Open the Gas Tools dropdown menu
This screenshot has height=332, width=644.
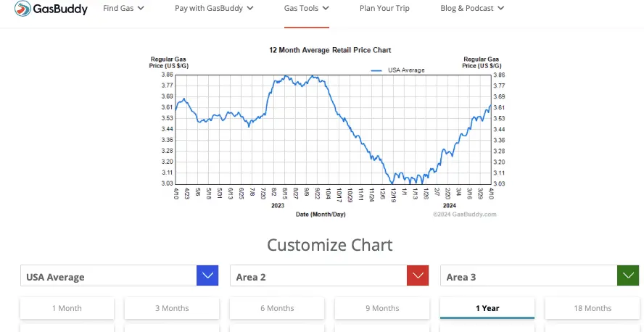[x=306, y=9]
